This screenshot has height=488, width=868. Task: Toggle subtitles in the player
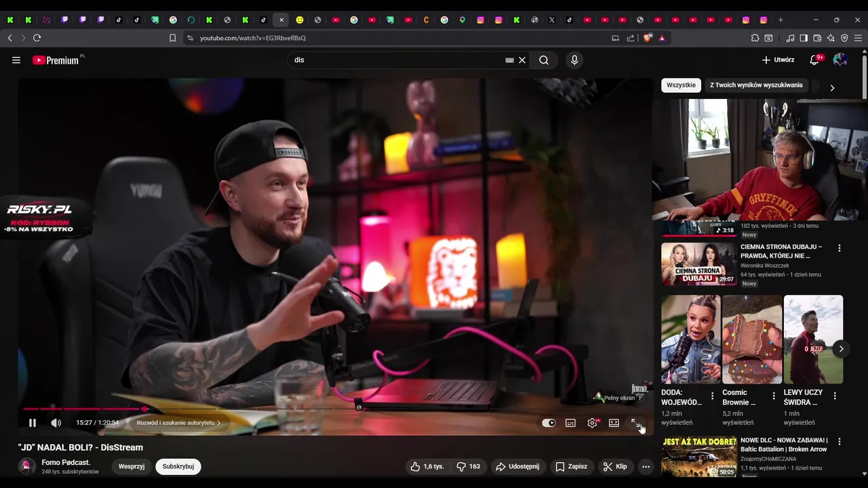click(570, 423)
